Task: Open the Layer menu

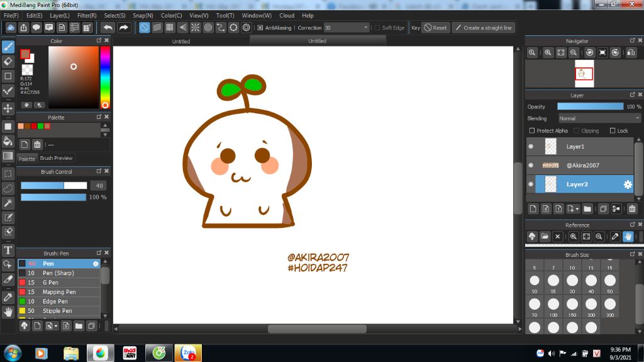Action: 60,15
